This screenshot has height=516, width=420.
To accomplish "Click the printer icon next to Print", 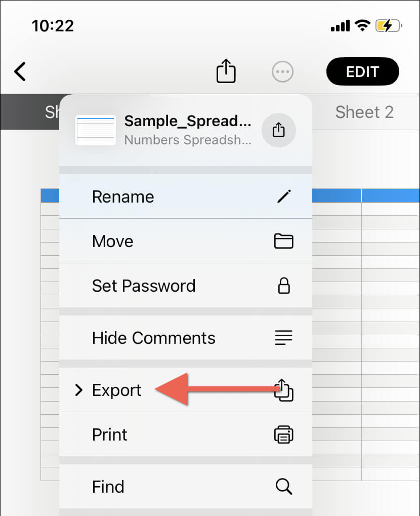I will click(x=283, y=434).
